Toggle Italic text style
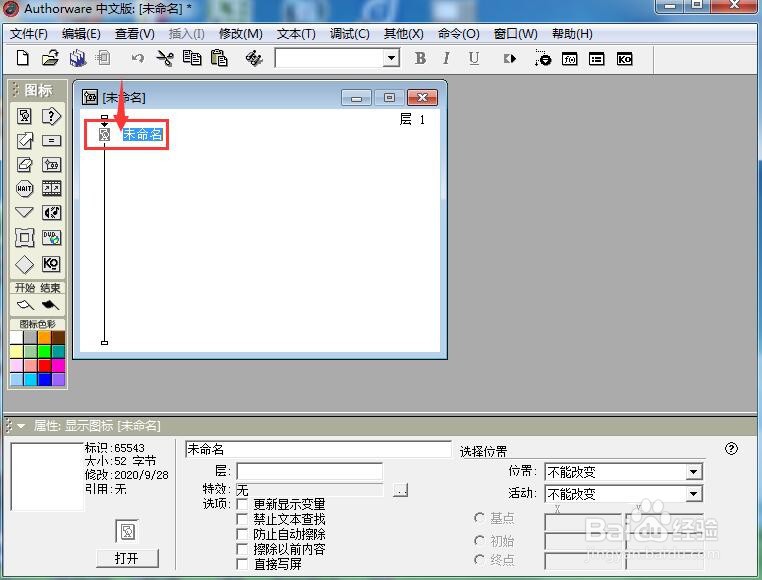 coord(446,58)
